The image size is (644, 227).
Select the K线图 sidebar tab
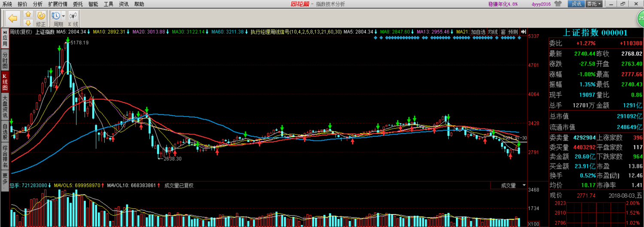[5, 82]
